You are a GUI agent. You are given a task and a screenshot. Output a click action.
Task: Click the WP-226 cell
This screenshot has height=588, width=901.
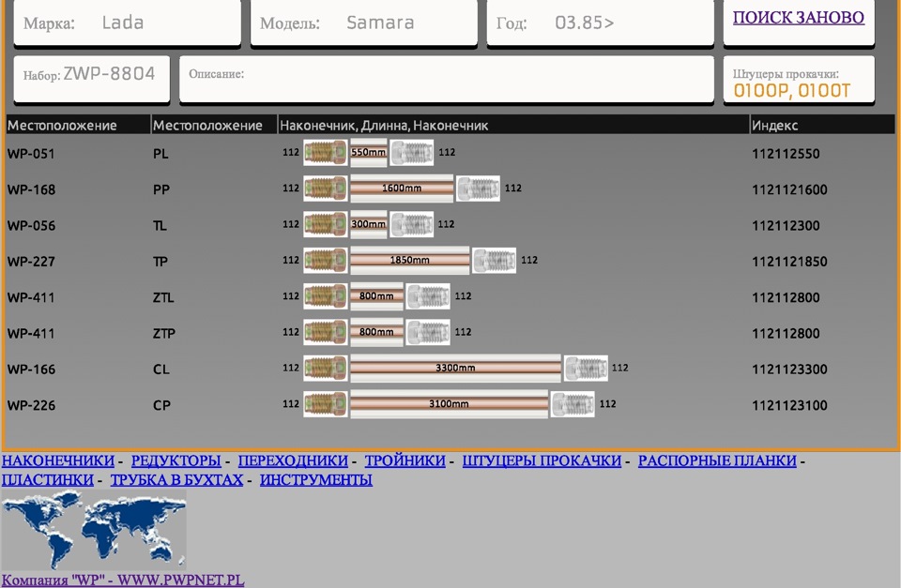click(31, 405)
